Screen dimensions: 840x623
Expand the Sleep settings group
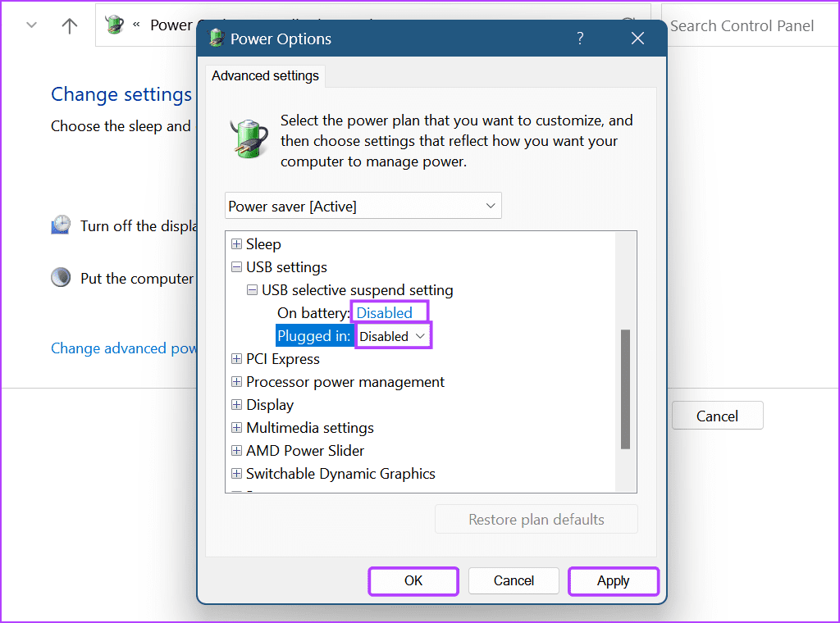click(x=236, y=243)
